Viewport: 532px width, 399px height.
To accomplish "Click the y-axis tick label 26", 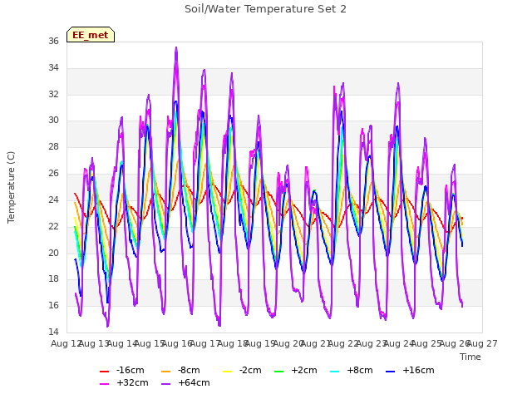I will click(x=53, y=174).
